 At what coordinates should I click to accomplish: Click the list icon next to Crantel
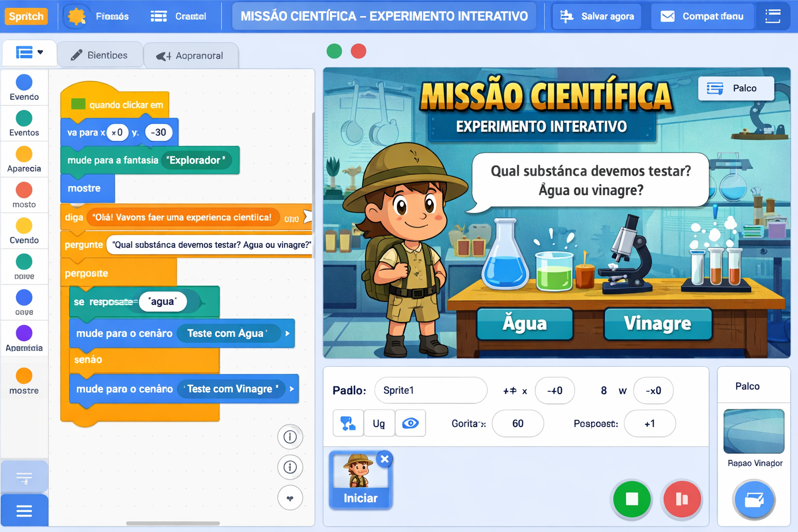pos(158,16)
